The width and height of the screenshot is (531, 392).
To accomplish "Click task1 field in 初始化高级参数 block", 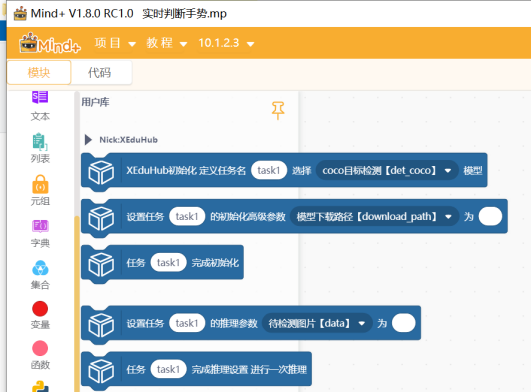I will point(187,216).
